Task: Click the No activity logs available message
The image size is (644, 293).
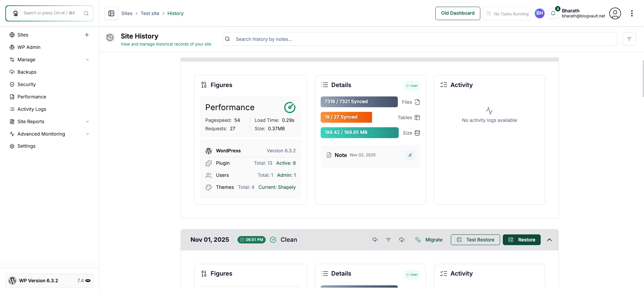Action: pyautogui.click(x=489, y=121)
